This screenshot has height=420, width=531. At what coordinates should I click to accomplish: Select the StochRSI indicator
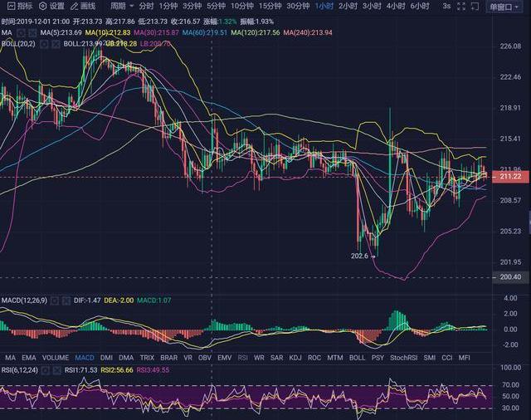click(404, 358)
